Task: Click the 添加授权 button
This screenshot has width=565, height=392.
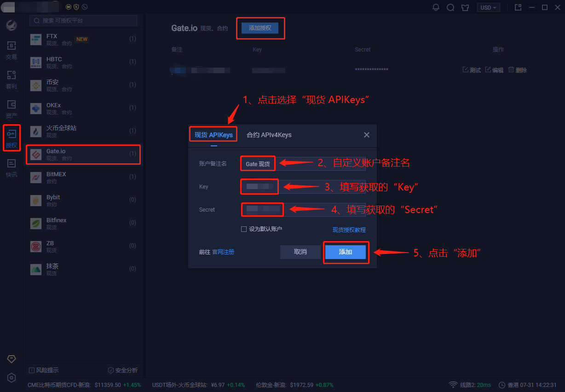Action: click(x=260, y=28)
